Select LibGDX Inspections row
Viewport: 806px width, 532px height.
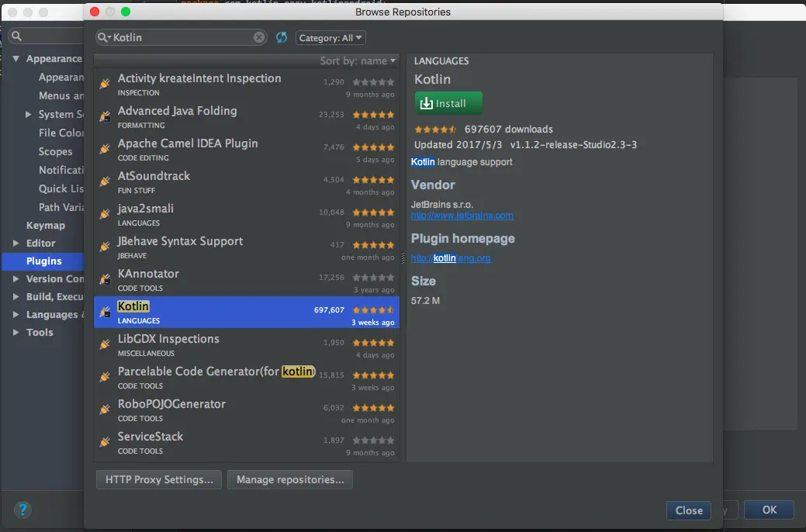246,345
